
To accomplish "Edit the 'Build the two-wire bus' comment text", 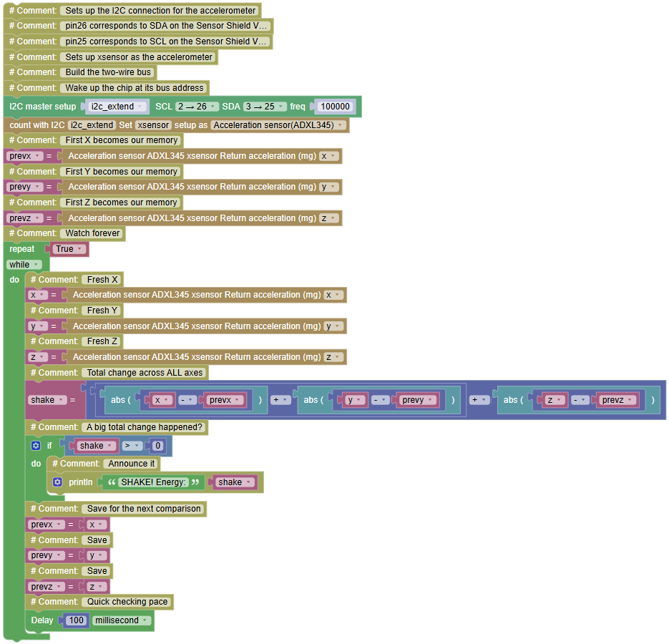I will 108,72.
